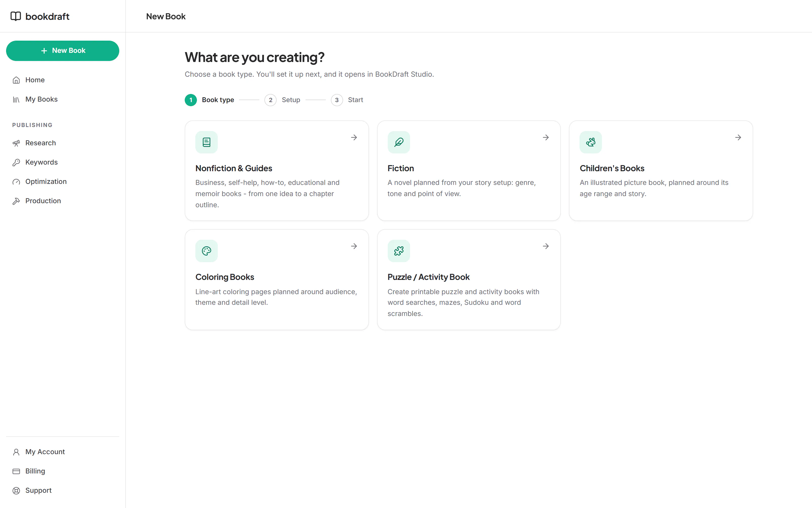Click the Nonfiction & Guides document icon
The width and height of the screenshot is (812, 508).
coord(207,142)
